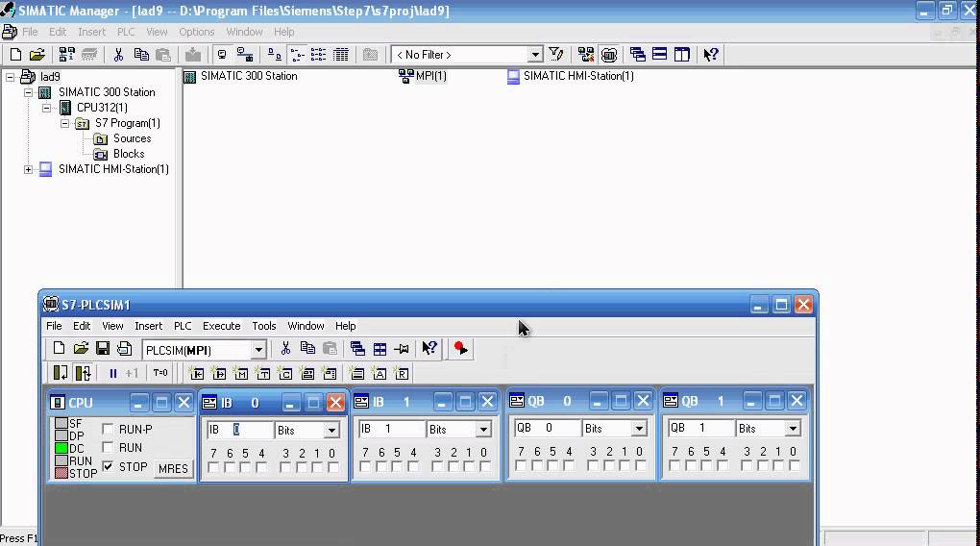The width and height of the screenshot is (980, 546).
Task: Open the No Filter dropdown
Action: (x=534, y=55)
